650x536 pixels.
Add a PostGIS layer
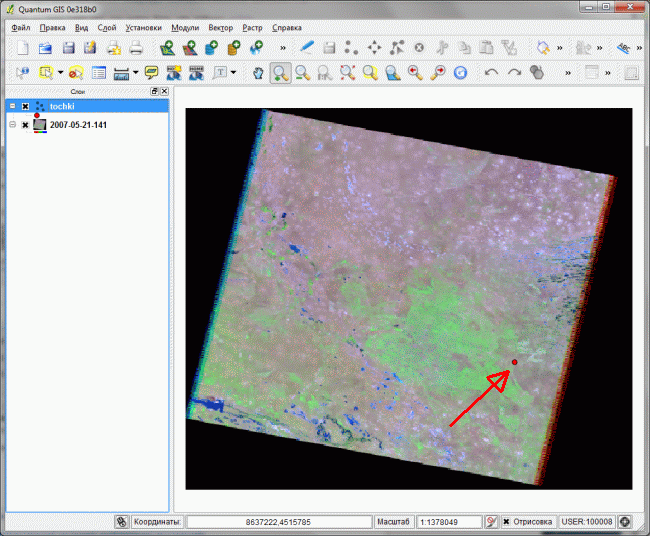[212, 48]
